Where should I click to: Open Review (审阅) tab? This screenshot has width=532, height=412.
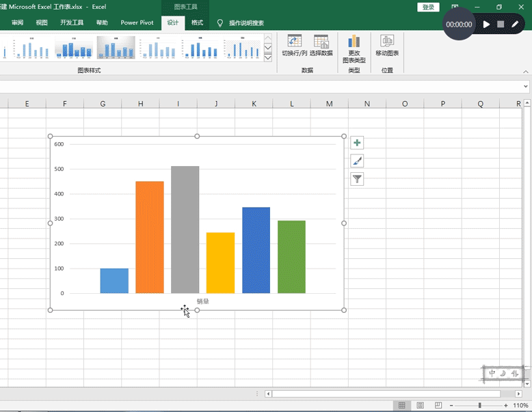pos(17,23)
